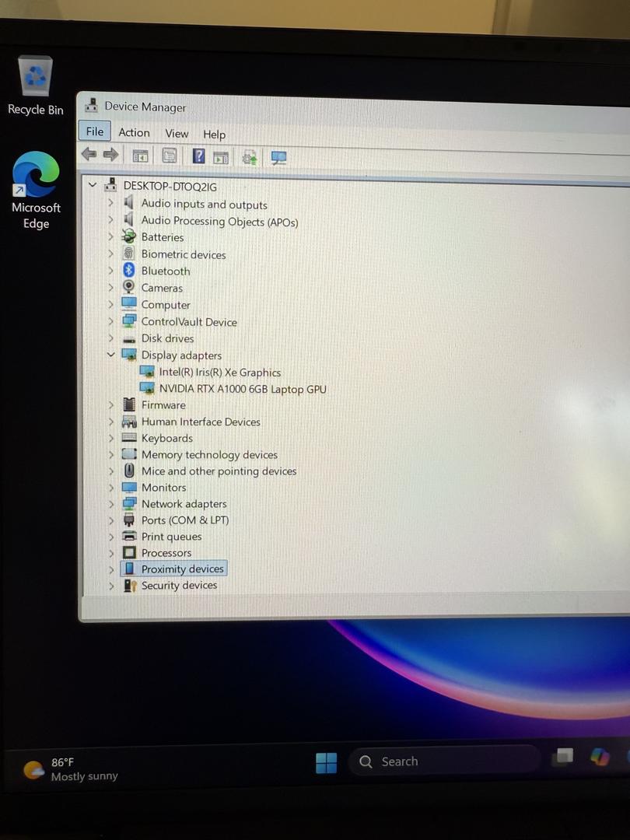Click the blue Help question mark icon
The width and height of the screenshot is (630, 840).
click(x=198, y=156)
